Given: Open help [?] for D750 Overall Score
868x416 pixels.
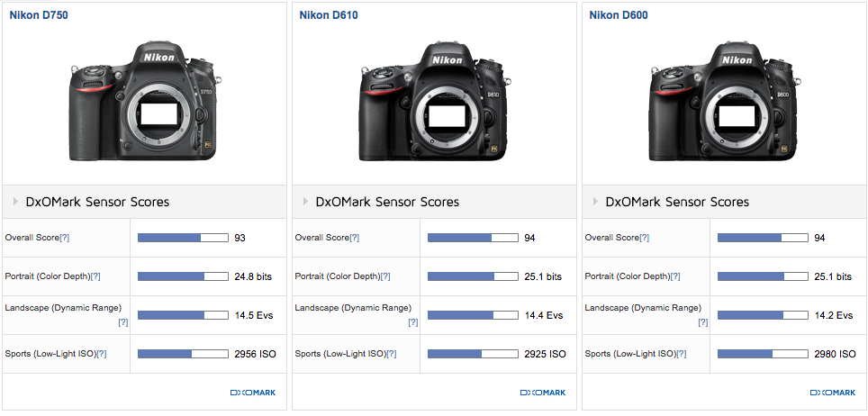Looking at the screenshot, I should [64, 238].
